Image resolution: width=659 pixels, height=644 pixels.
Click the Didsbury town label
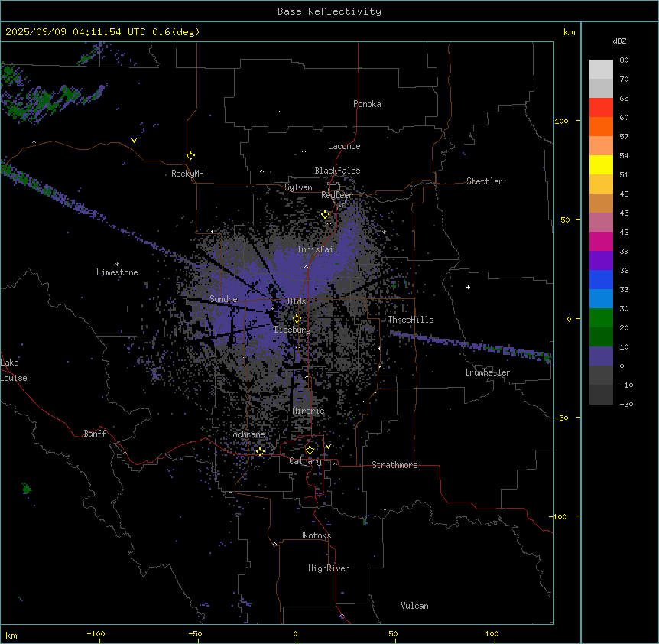pyautogui.click(x=293, y=330)
